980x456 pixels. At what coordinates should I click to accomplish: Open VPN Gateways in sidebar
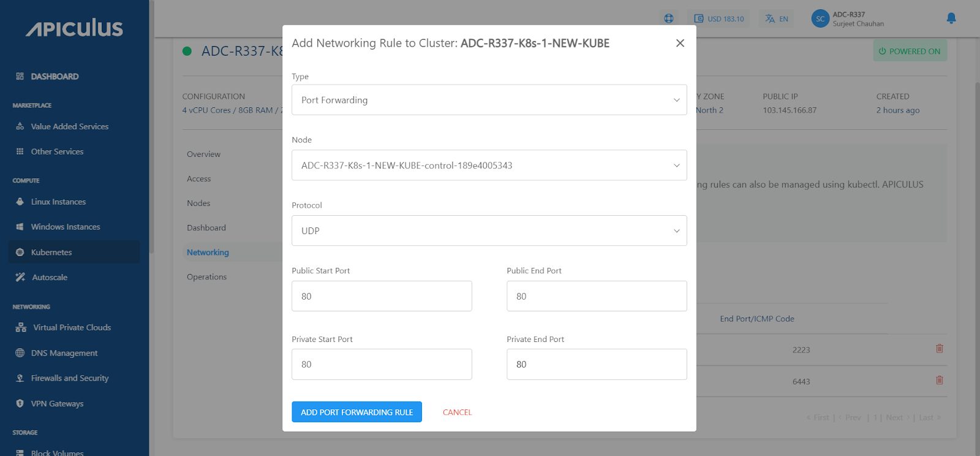pos(57,403)
